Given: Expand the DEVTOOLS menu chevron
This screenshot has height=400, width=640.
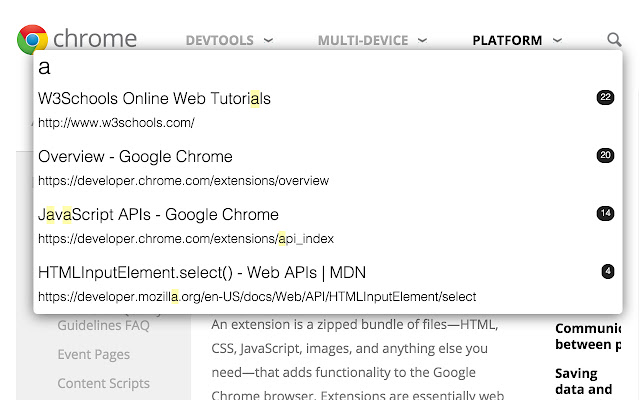Looking at the screenshot, I should 268,40.
